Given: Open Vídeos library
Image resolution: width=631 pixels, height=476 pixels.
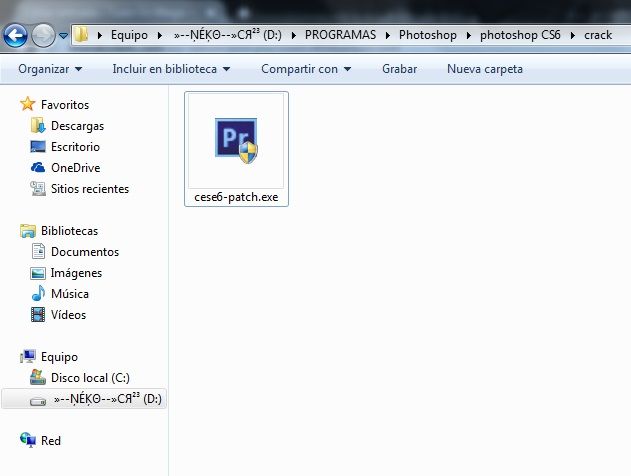Looking at the screenshot, I should pyautogui.click(x=68, y=315).
